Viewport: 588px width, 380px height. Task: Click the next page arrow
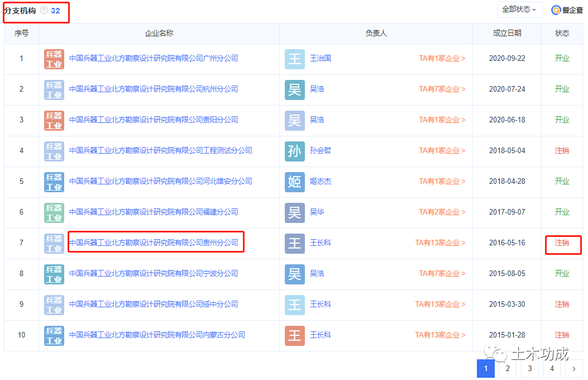click(573, 368)
